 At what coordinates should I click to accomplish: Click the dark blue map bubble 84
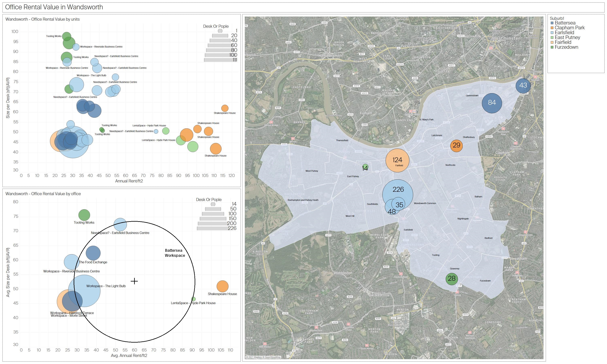pyautogui.click(x=492, y=103)
